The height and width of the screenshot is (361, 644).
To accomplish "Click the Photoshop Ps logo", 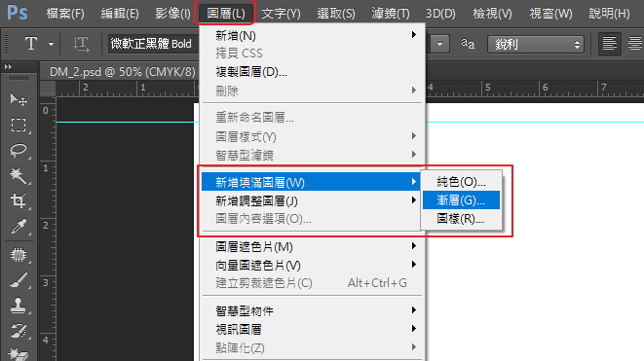I will pyautogui.click(x=18, y=13).
